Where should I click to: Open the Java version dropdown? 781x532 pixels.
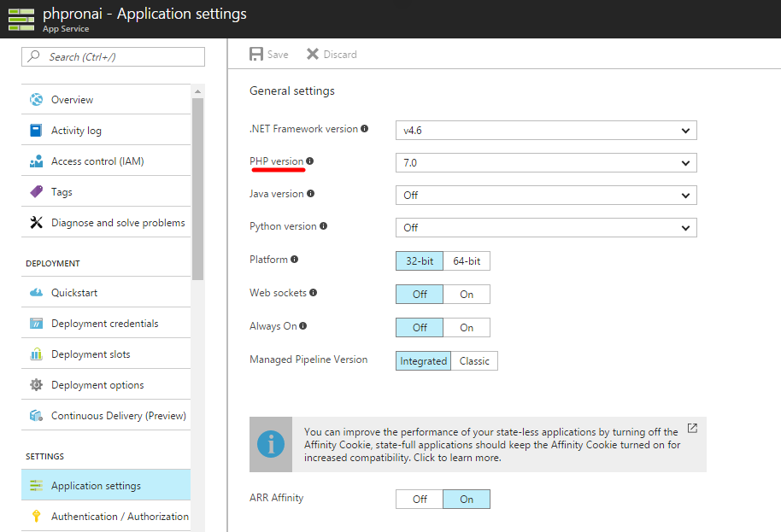[x=546, y=195]
